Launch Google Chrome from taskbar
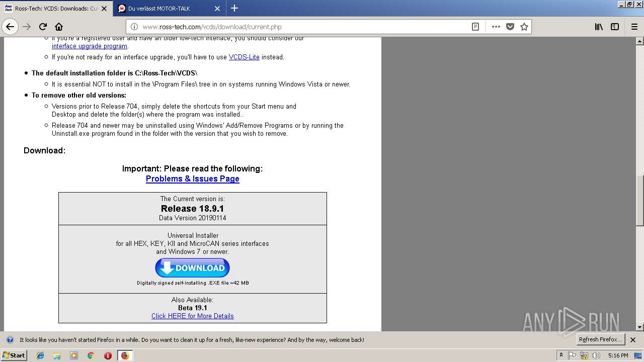This screenshot has height=362, width=644. (91, 355)
